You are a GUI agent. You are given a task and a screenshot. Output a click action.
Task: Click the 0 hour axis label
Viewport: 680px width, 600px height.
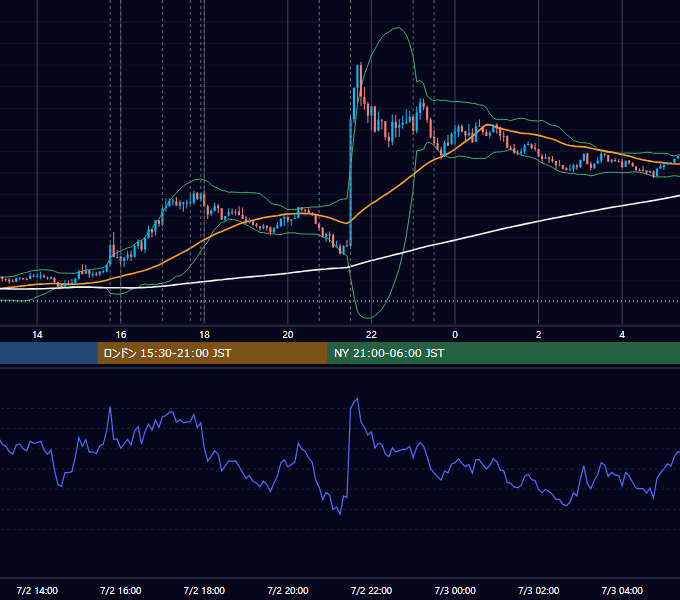click(x=455, y=335)
